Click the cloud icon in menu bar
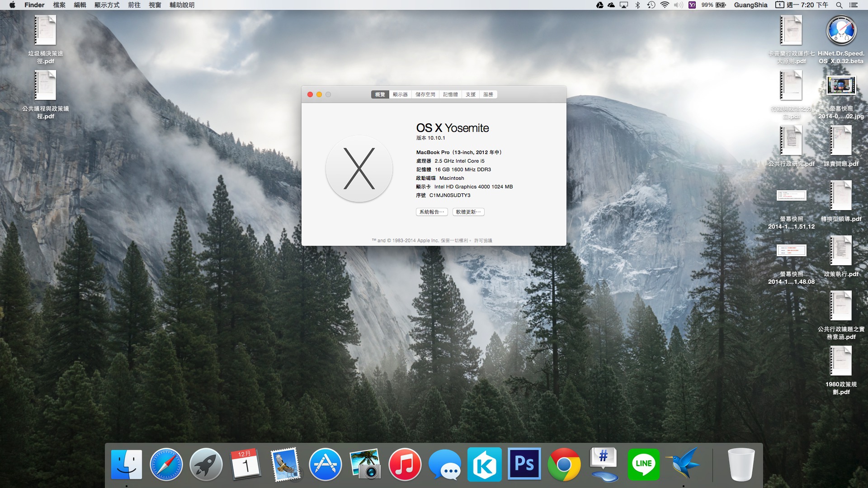Image resolution: width=868 pixels, height=488 pixels. pyautogui.click(x=611, y=5)
